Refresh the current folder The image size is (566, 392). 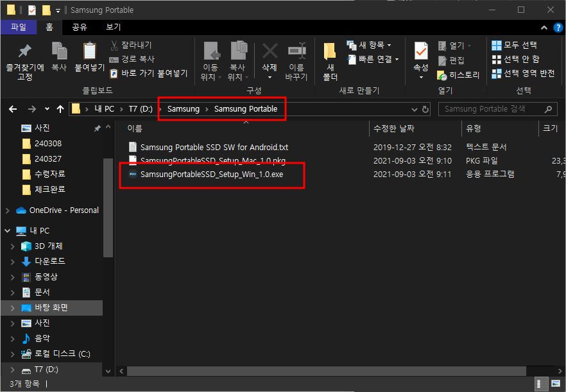pos(425,109)
